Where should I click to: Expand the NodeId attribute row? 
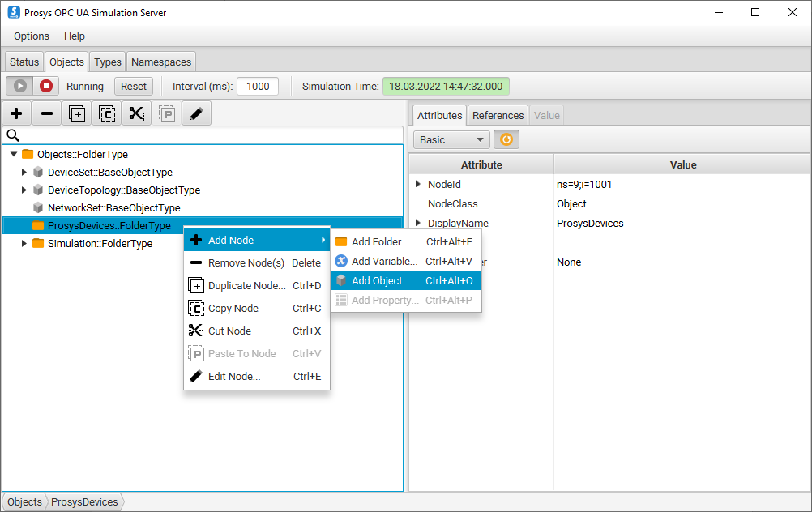pos(418,184)
